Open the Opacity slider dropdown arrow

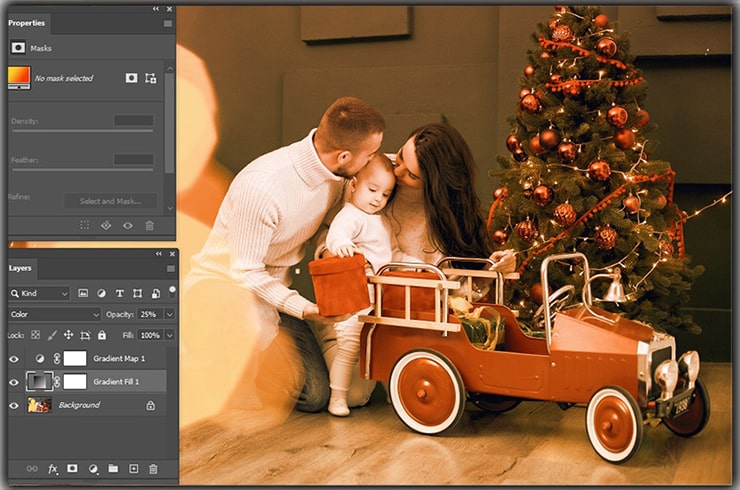[169, 314]
